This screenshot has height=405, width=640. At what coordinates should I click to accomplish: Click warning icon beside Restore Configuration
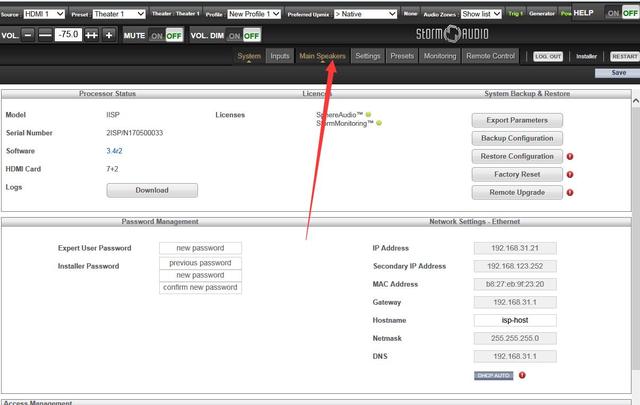[569, 157]
